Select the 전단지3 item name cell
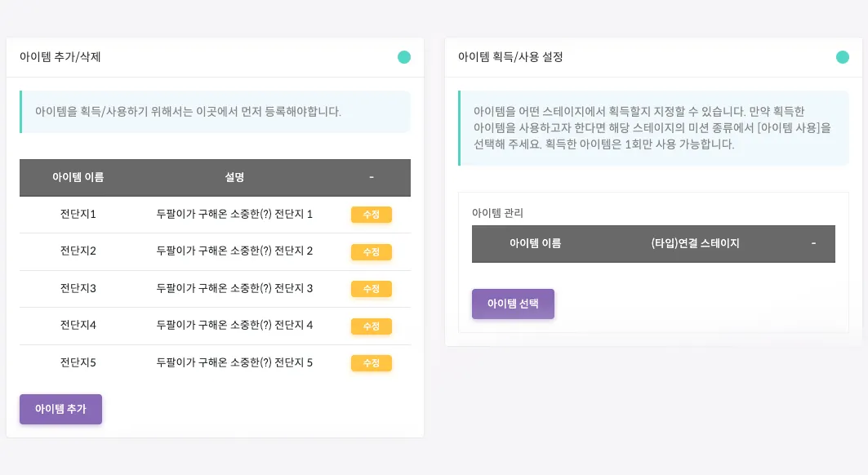The width and height of the screenshot is (868, 475). (x=78, y=289)
